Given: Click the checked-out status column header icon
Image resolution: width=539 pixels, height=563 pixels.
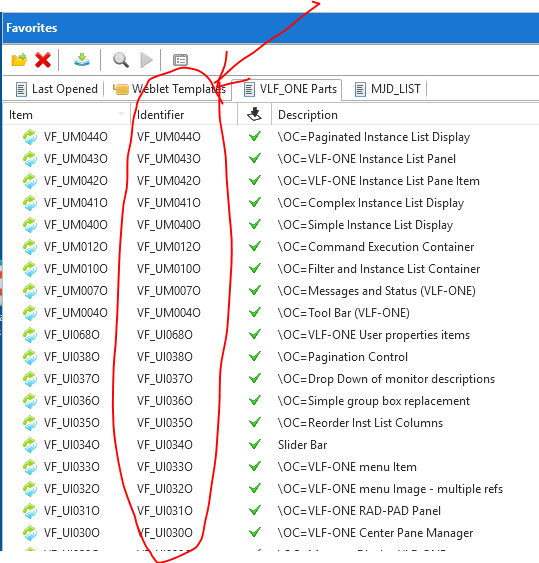Looking at the screenshot, I should [255, 114].
